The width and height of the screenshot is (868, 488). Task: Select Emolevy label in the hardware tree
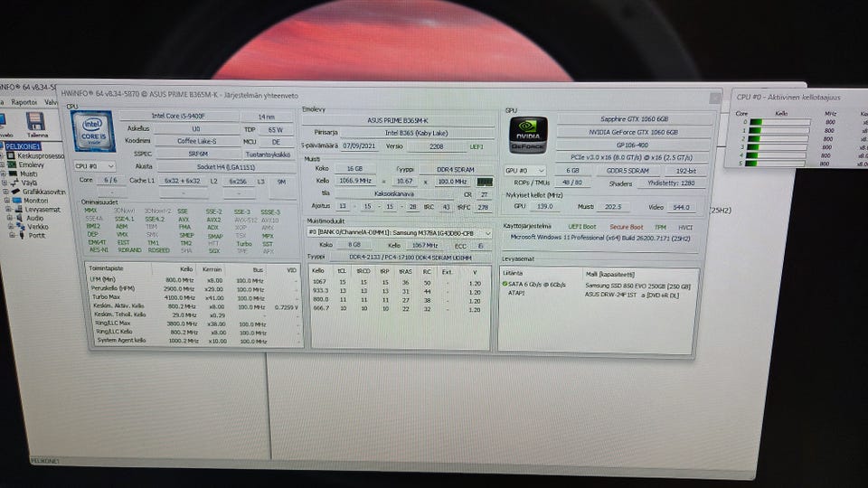click(x=31, y=164)
